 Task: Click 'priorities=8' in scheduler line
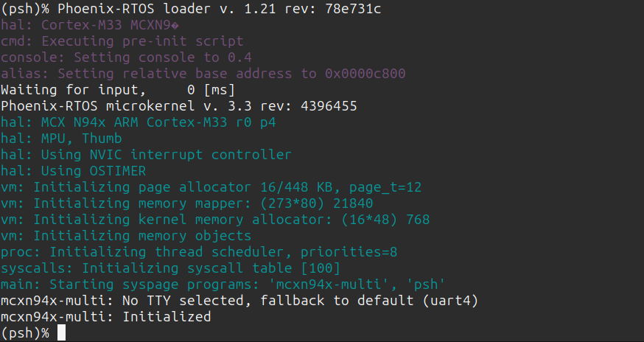click(x=349, y=252)
